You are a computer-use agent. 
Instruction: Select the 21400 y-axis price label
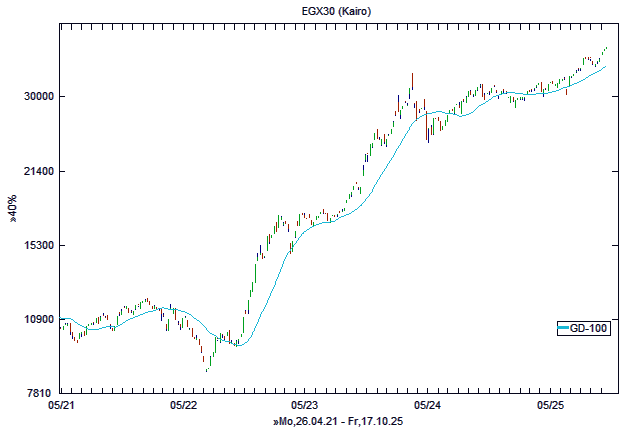tap(38, 172)
